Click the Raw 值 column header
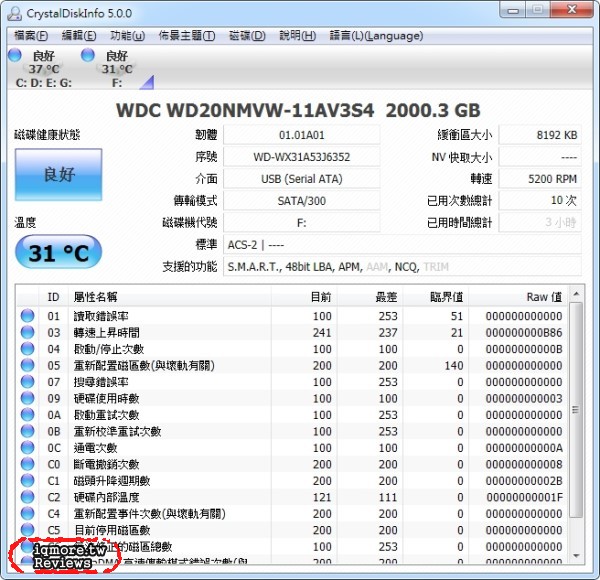 [518, 297]
